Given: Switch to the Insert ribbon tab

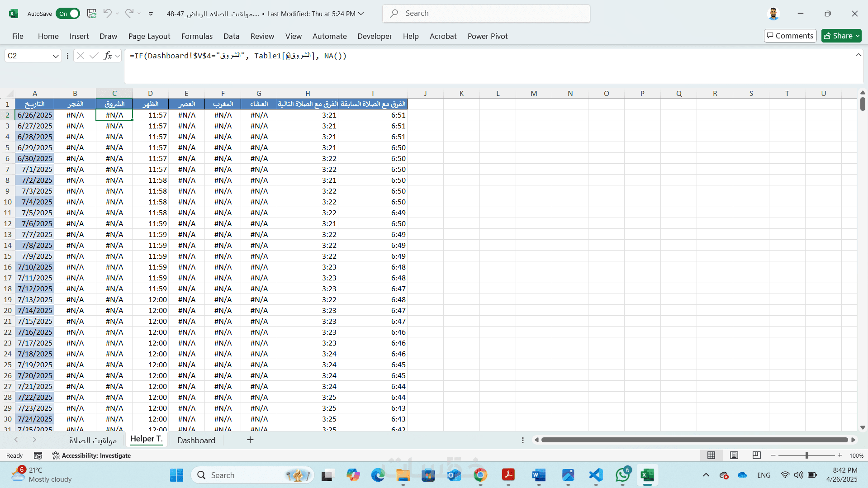Looking at the screenshot, I should [79, 36].
